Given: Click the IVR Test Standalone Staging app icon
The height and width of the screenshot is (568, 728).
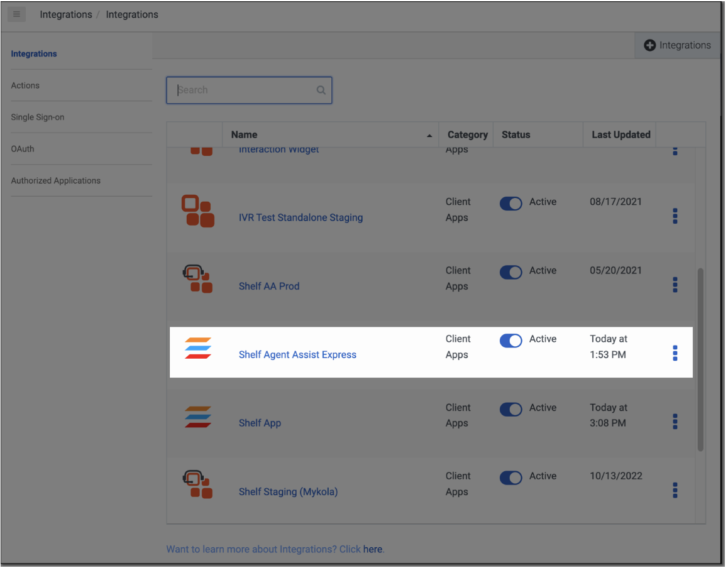Looking at the screenshot, I should (198, 210).
